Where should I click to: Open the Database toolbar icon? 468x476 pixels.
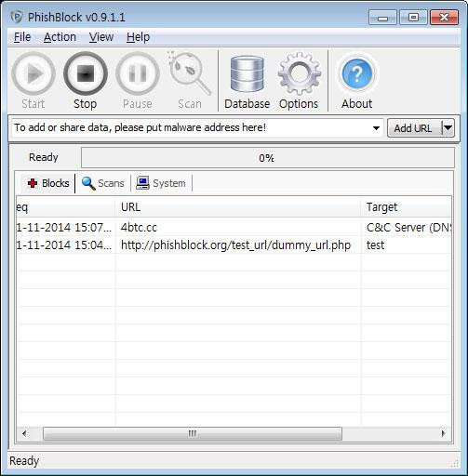point(247,74)
